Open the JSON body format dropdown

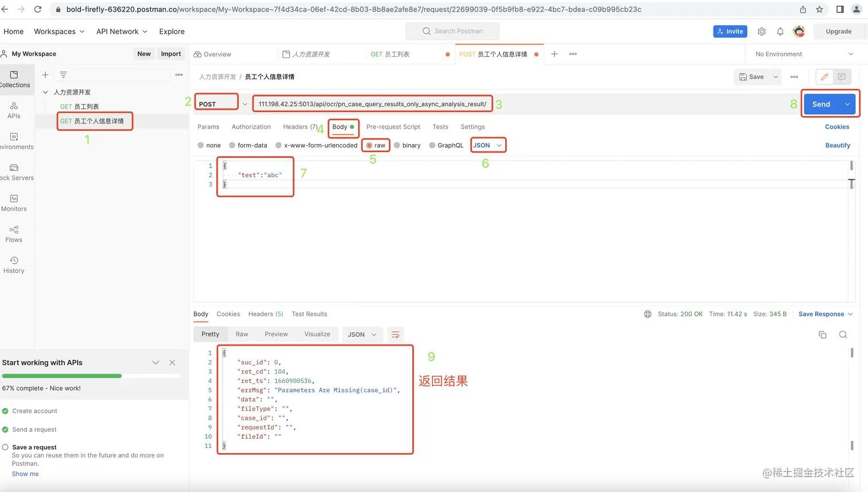[488, 145]
